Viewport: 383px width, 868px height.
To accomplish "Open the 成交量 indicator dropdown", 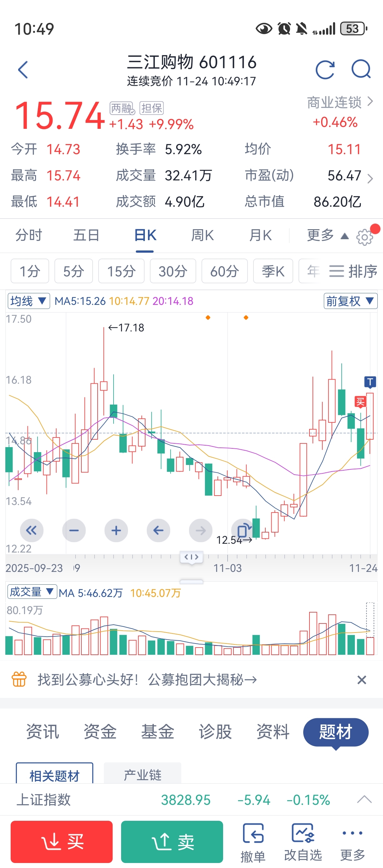I will (32, 592).
